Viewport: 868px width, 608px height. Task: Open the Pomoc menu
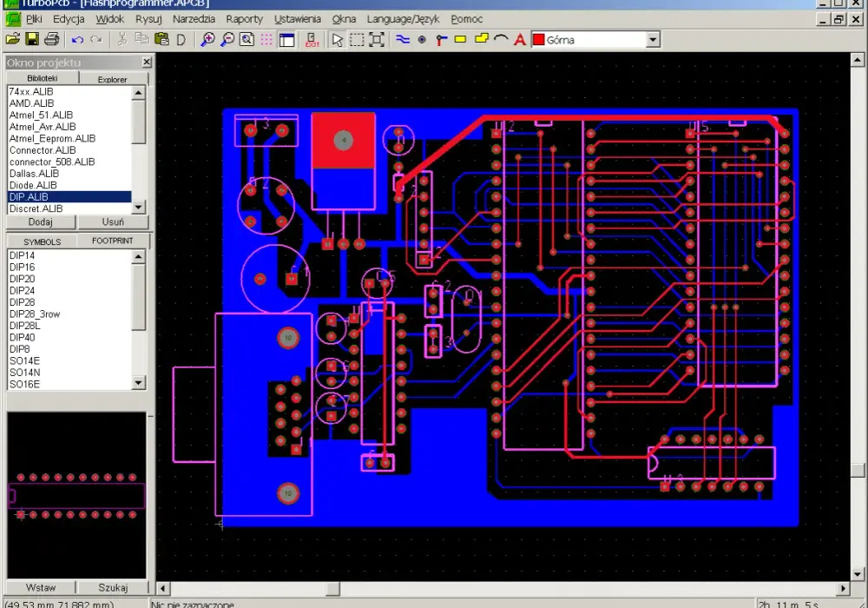coord(467,19)
